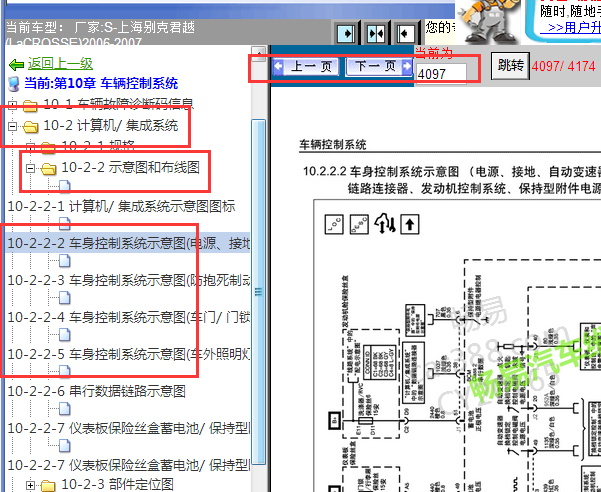Click the boxed up arrow icon in diagram
The image size is (601, 492).
[410, 224]
